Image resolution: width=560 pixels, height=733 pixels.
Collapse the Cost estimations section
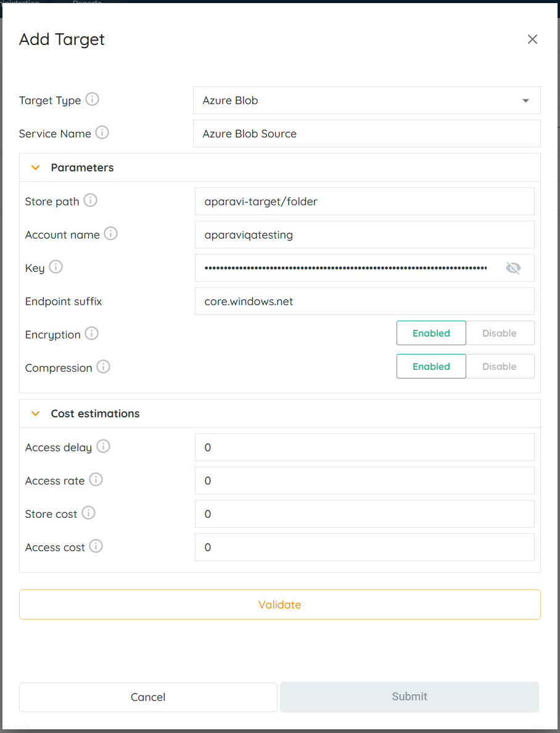pos(36,414)
